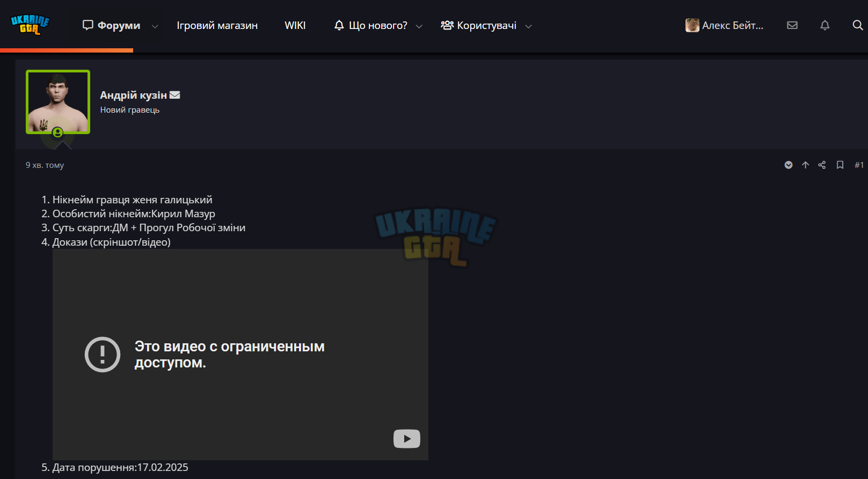This screenshot has width=868, height=479.
Task: Click the Алекс Бейт small avatar
Action: [692, 25]
